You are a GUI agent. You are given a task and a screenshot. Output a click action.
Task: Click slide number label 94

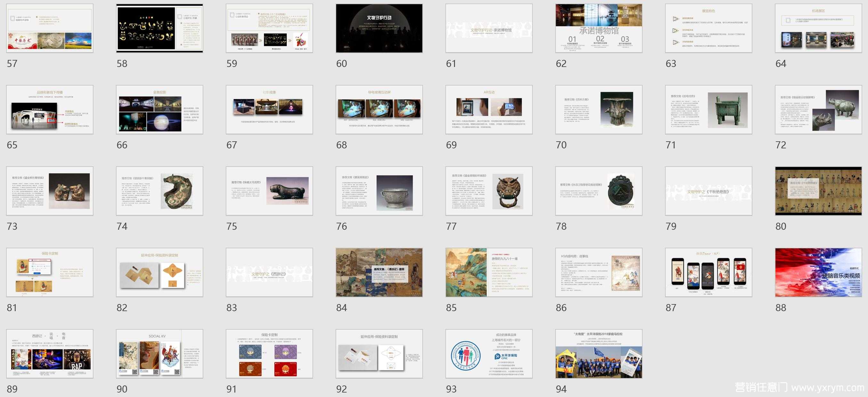[561, 389]
